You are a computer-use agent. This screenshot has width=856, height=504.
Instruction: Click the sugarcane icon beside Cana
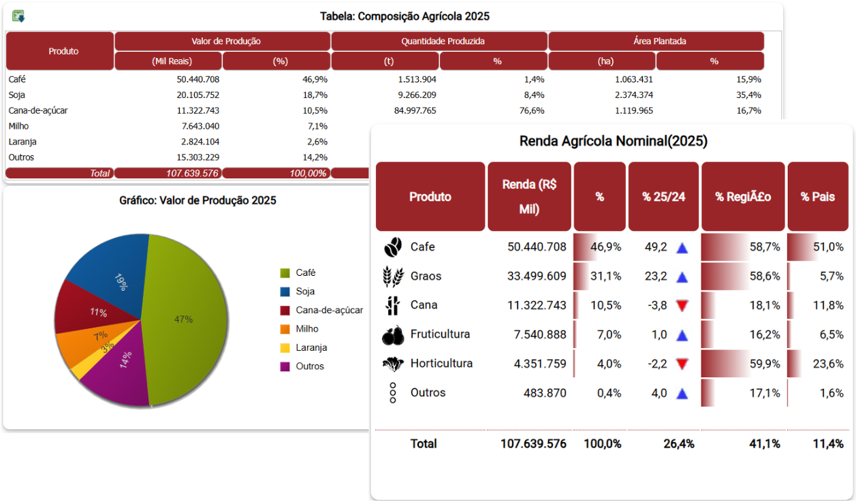point(392,306)
